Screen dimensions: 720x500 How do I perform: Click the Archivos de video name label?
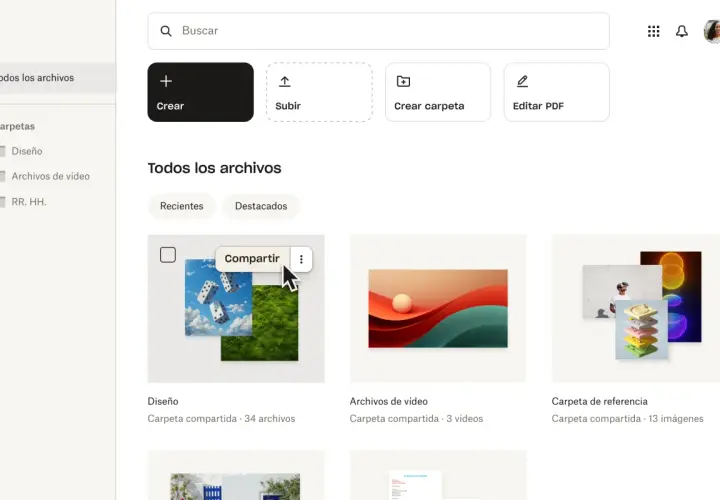[x=388, y=401]
